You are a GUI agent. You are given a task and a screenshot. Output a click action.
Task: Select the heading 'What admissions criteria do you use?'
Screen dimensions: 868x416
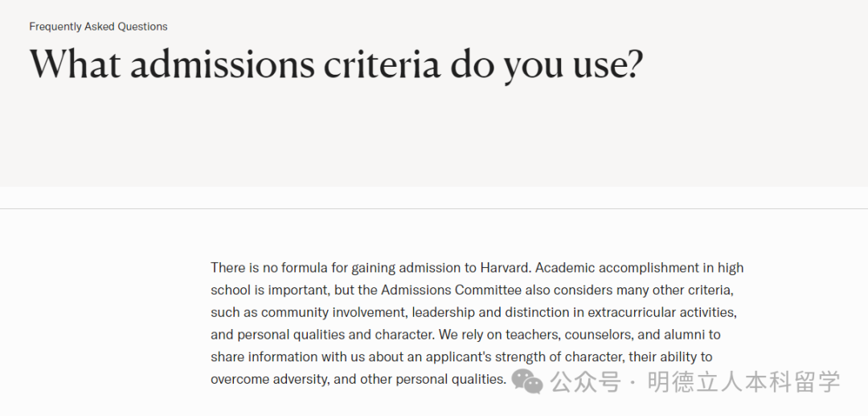(x=336, y=64)
